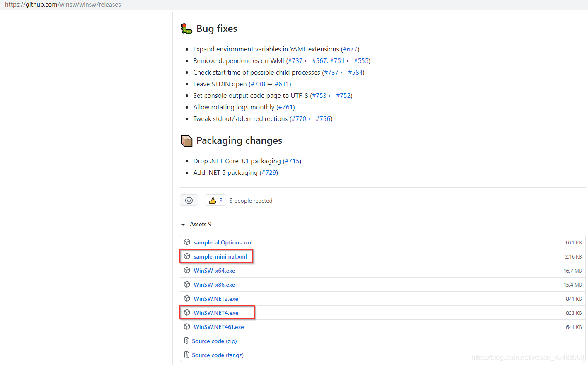Screen dimensions: 588x365
Task: Open #729 link for .NET 5 packaging
Action: coord(269,172)
